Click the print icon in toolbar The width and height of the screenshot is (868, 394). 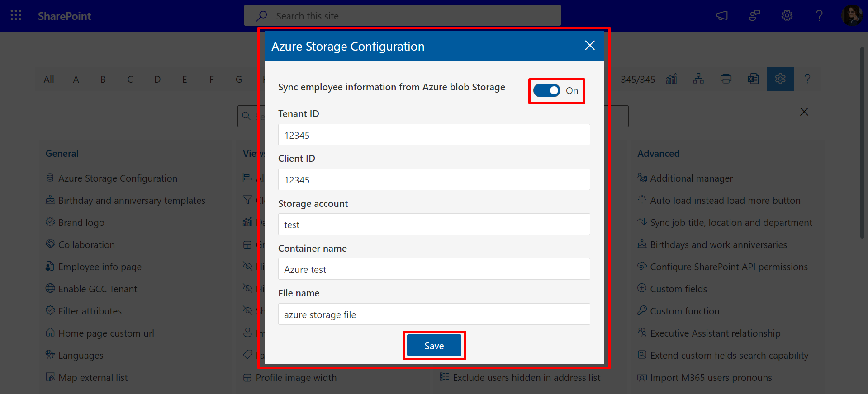(x=726, y=79)
